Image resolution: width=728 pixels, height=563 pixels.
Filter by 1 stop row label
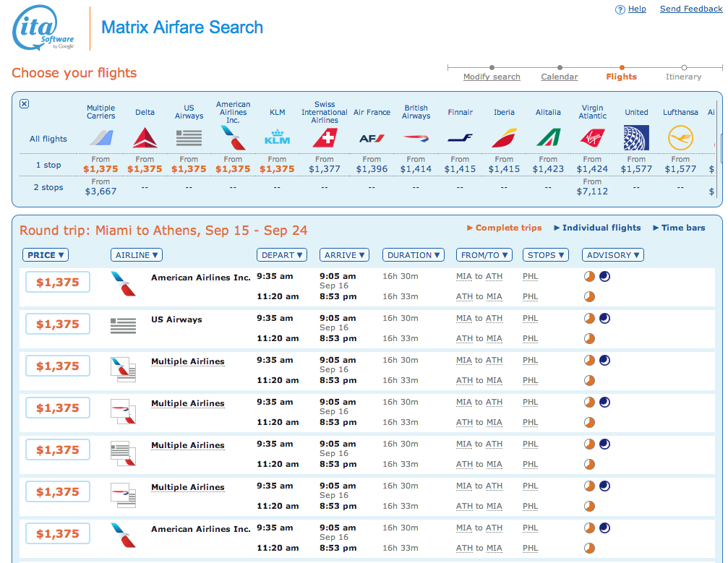[x=48, y=165]
